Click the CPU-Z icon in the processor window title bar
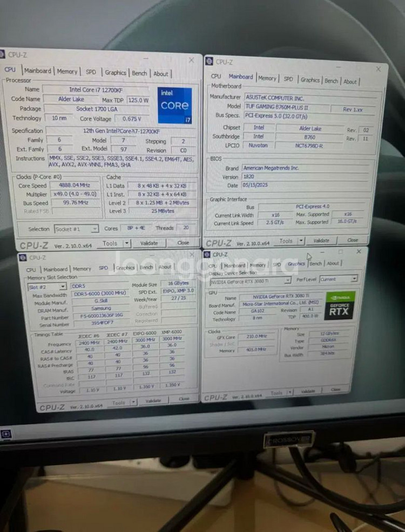Image resolution: width=405 pixels, height=532 pixels. (x=2, y=55)
